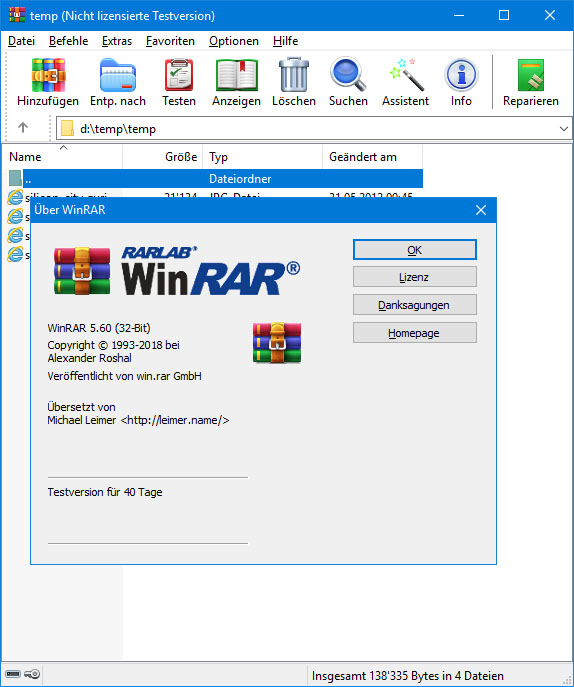
Task: Click the Hinzufügen toolbar icon
Action: tap(48, 75)
